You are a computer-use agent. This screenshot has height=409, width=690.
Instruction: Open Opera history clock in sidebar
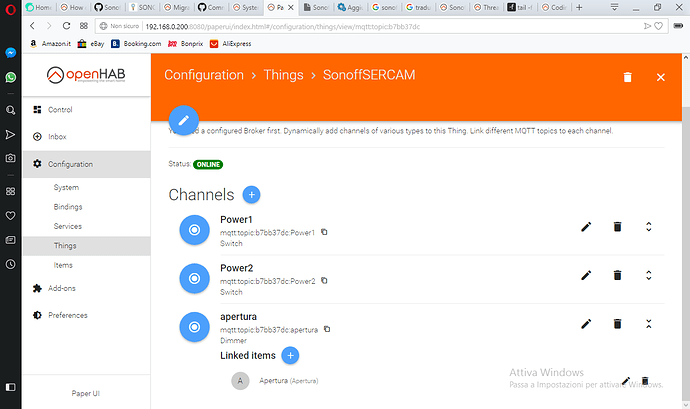pyautogui.click(x=11, y=264)
